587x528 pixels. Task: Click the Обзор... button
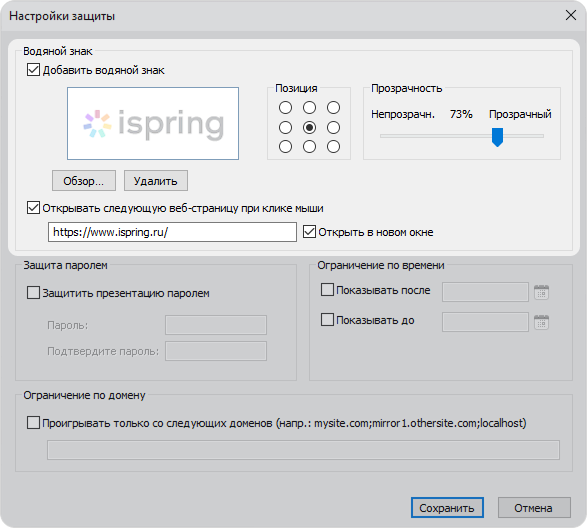click(x=84, y=181)
